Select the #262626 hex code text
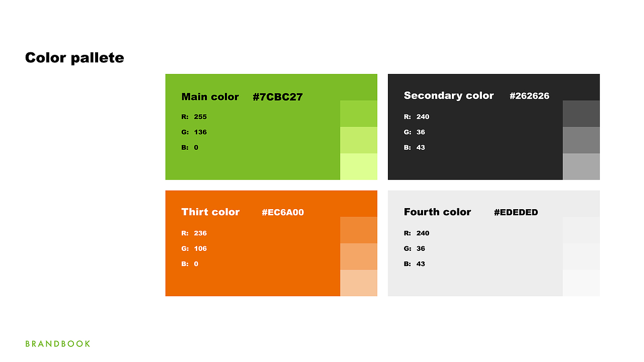644x362 pixels. click(x=529, y=96)
